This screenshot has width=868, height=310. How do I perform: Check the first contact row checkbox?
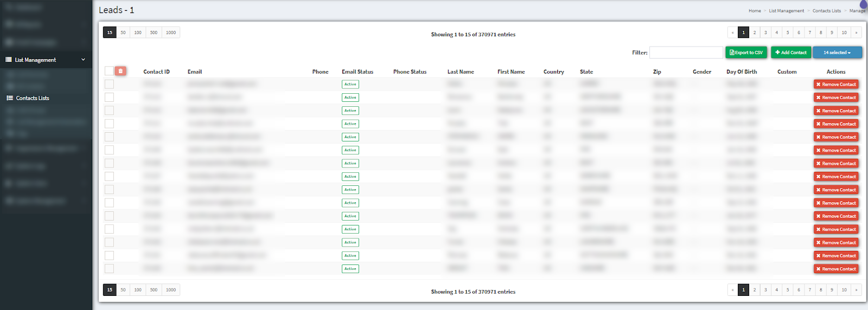[109, 84]
